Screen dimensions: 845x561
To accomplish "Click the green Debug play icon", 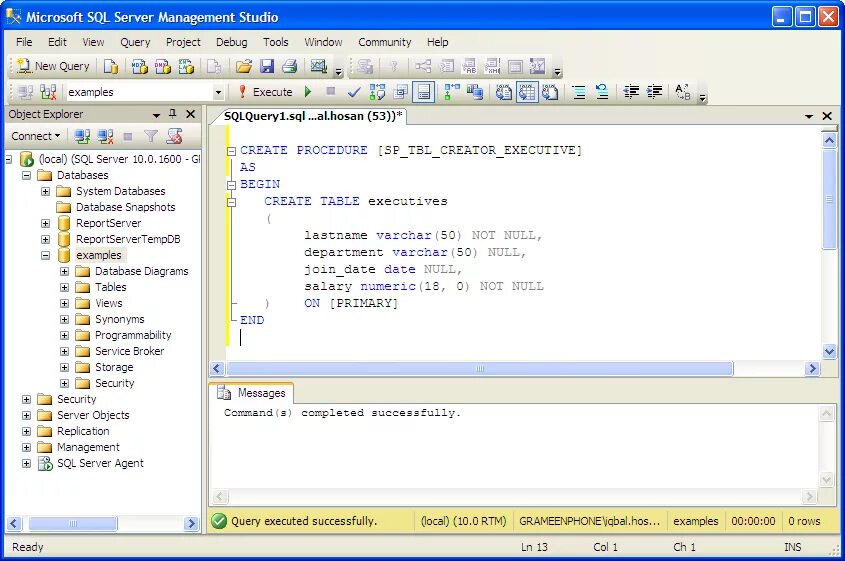I will click(308, 92).
